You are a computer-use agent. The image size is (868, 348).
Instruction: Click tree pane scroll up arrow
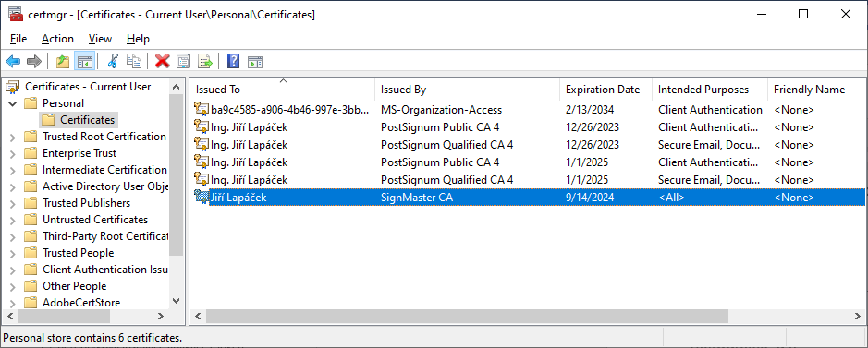tap(176, 87)
